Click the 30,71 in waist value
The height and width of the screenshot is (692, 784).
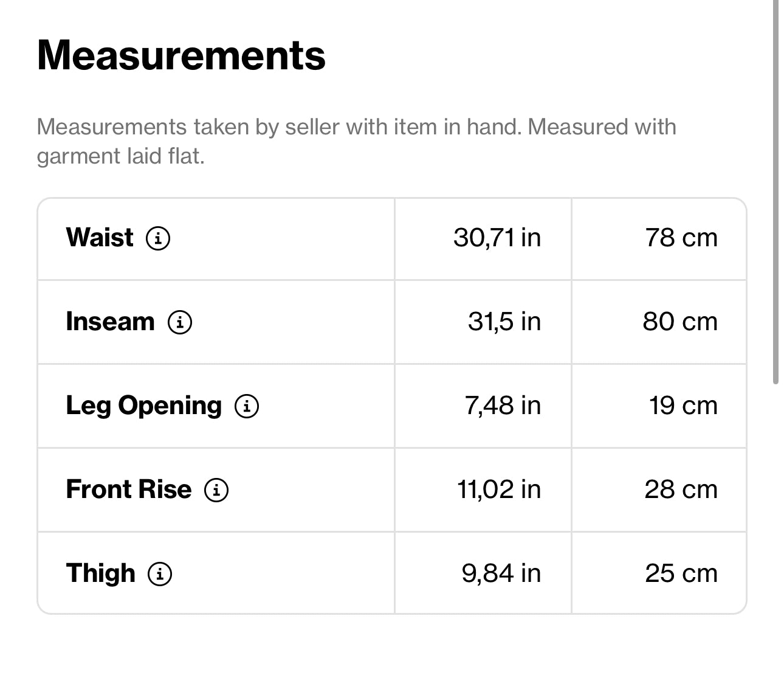click(x=497, y=237)
